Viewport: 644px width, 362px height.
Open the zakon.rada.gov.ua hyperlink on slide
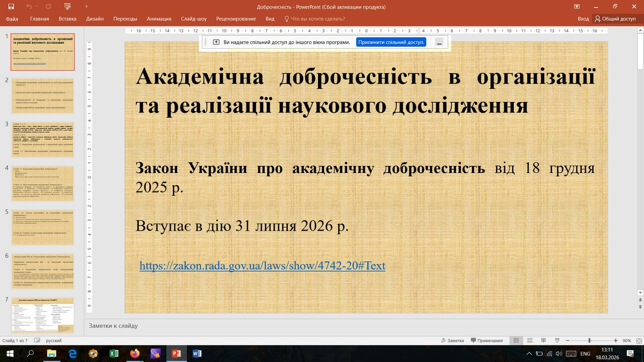click(262, 265)
